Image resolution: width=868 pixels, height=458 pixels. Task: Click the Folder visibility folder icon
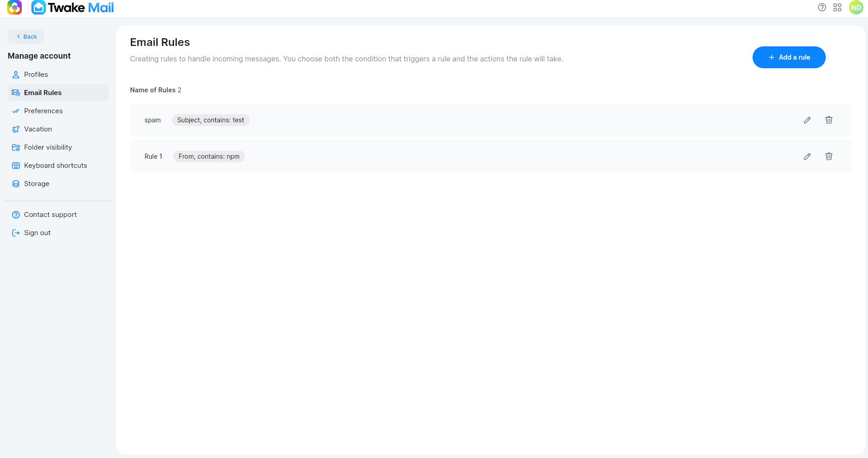click(x=16, y=147)
